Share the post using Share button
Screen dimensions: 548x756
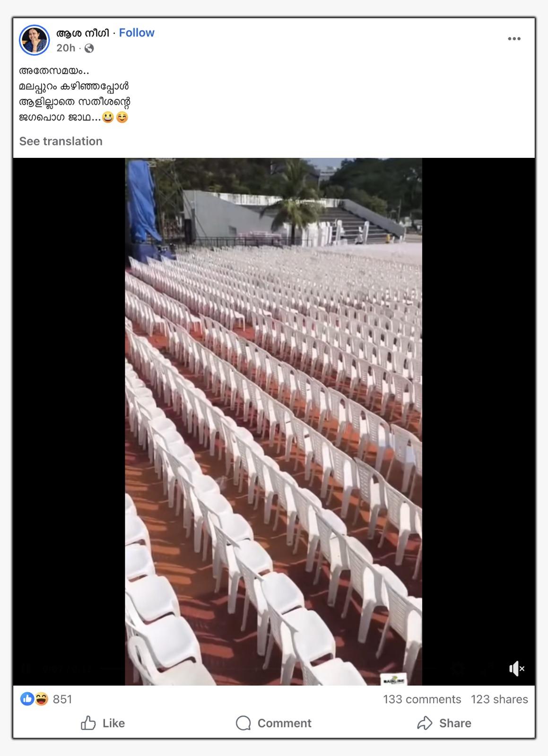[x=444, y=723]
